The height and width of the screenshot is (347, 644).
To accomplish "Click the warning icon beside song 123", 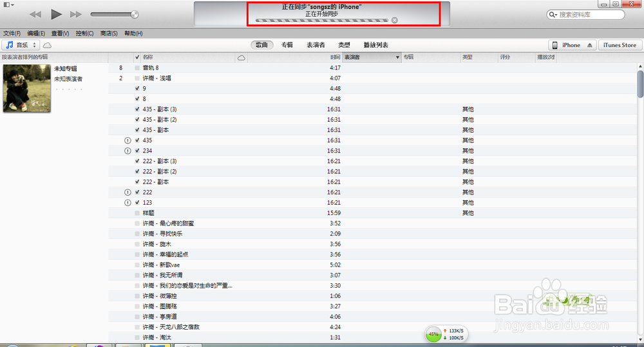I will [128, 202].
